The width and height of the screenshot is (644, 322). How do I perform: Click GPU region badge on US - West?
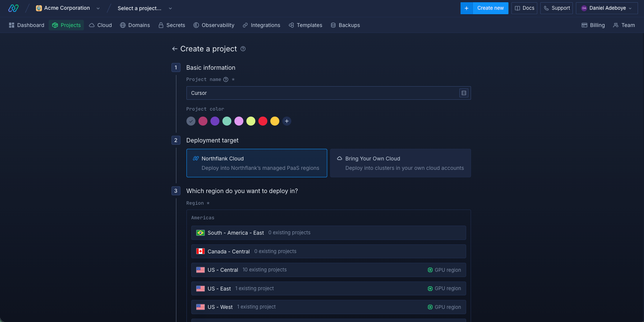pos(444,307)
